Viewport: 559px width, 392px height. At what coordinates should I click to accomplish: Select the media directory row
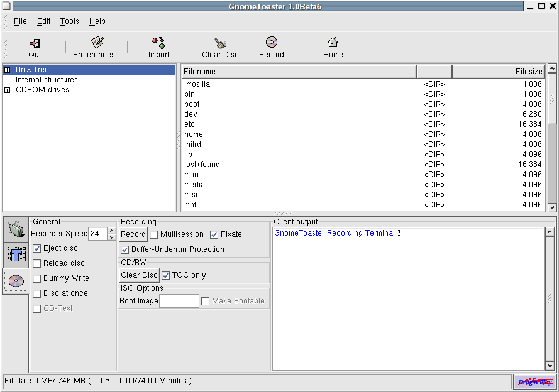(x=363, y=185)
